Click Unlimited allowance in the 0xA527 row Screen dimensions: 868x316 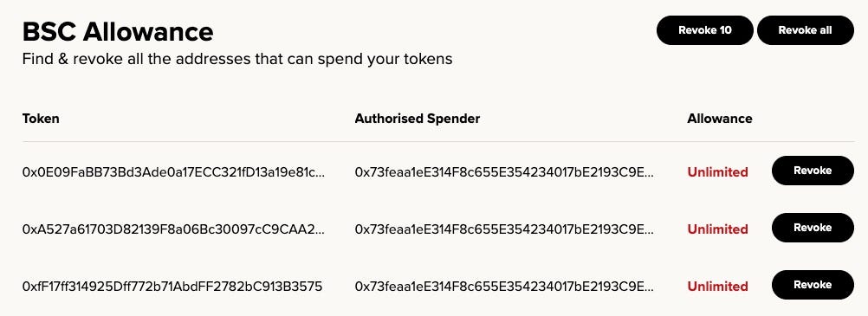[717, 229]
